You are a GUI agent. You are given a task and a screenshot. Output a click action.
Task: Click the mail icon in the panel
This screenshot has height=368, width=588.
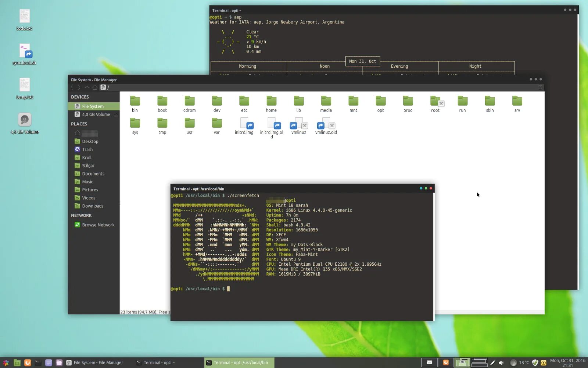click(x=429, y=362)
